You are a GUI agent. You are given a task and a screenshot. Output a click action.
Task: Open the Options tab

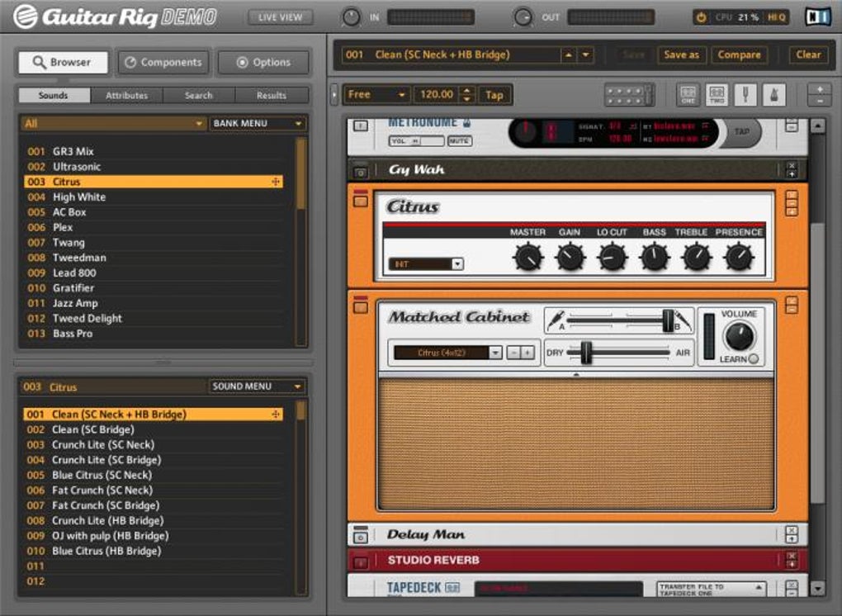pos(263,62)
